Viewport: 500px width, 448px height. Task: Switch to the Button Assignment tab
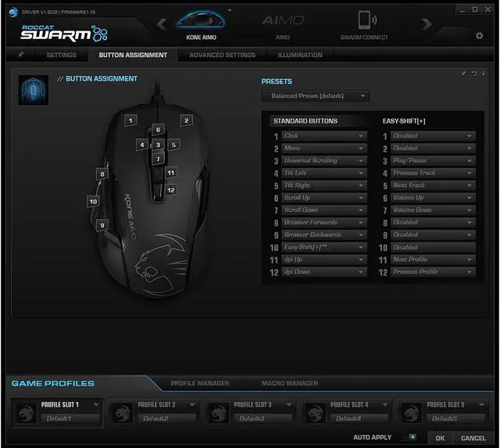133,55
